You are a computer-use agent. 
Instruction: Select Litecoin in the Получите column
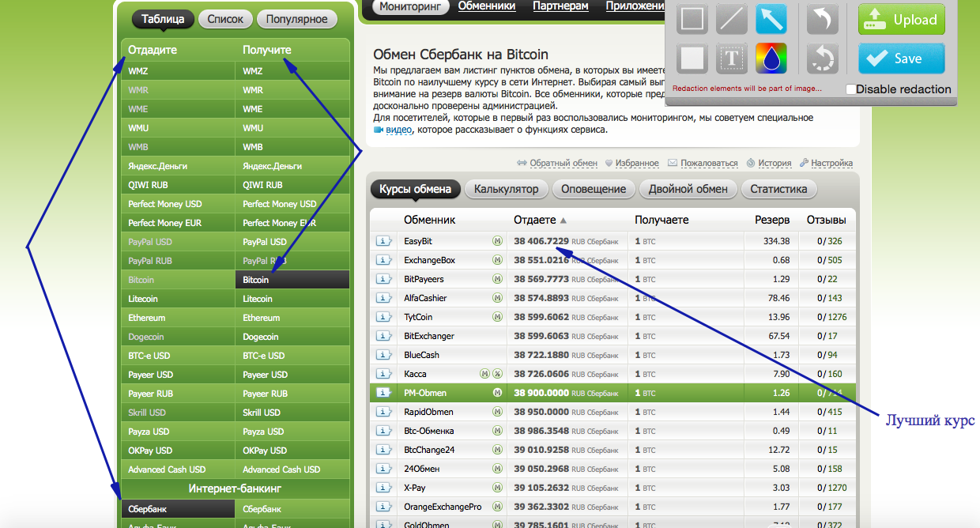click(x=292, y=299)
